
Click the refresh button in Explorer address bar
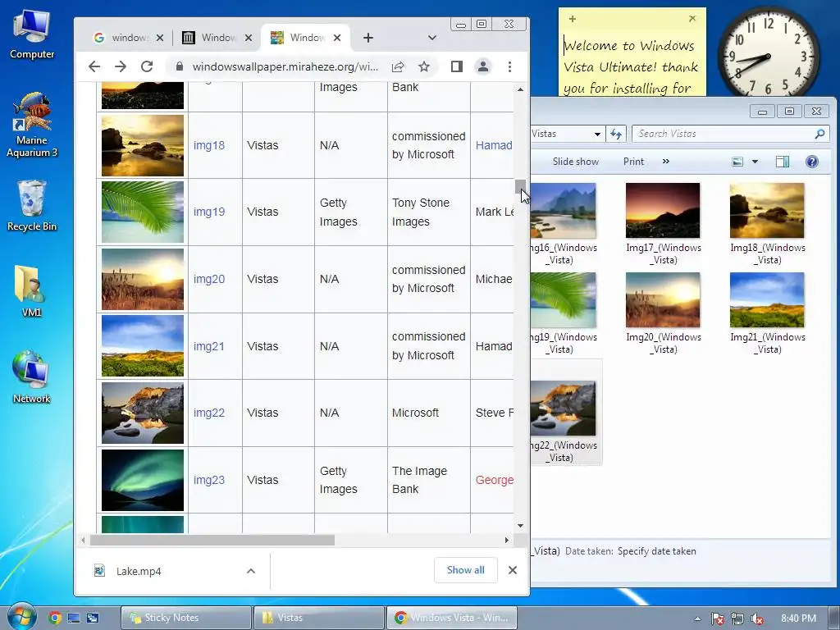tap(616, 134)
